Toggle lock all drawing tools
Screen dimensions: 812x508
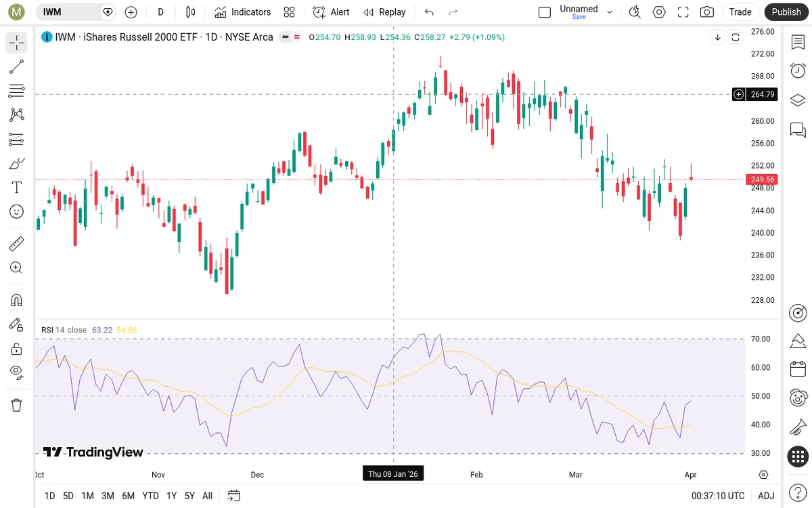click(x=17, y=349)
